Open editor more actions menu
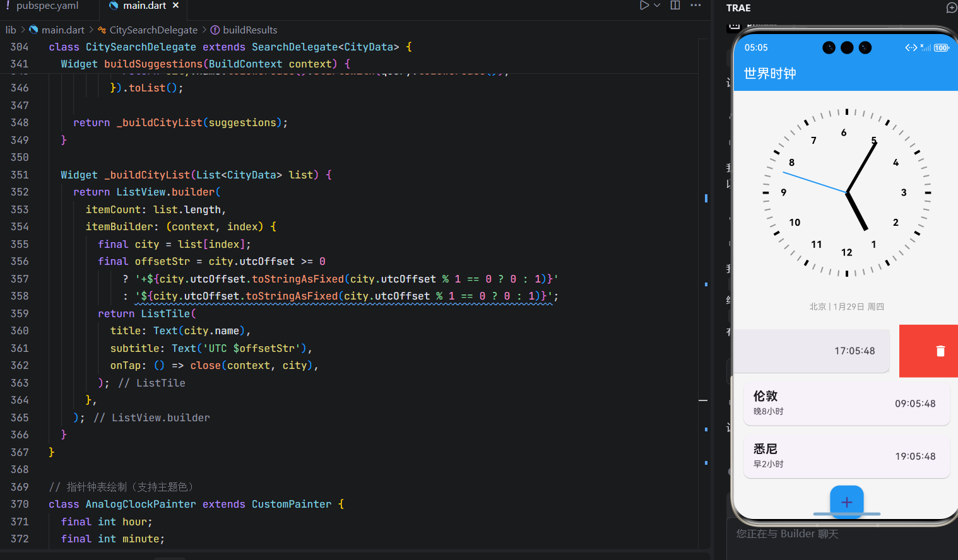 pyautogui.click(x=695, y=5)
